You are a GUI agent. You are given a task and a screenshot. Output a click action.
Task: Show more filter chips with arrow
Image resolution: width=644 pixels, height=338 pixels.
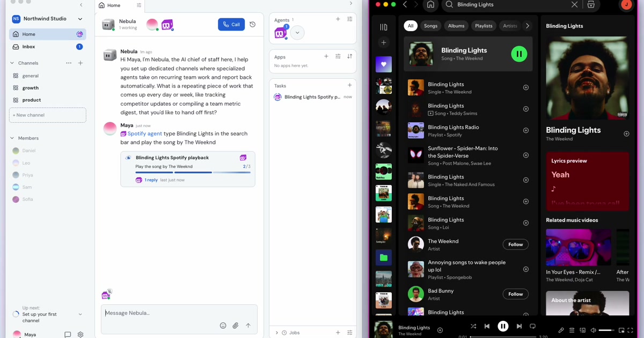point(528,26)
